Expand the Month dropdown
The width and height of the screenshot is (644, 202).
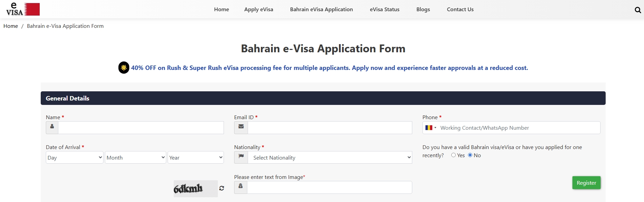pyautogui.click(x=135, y=158)
